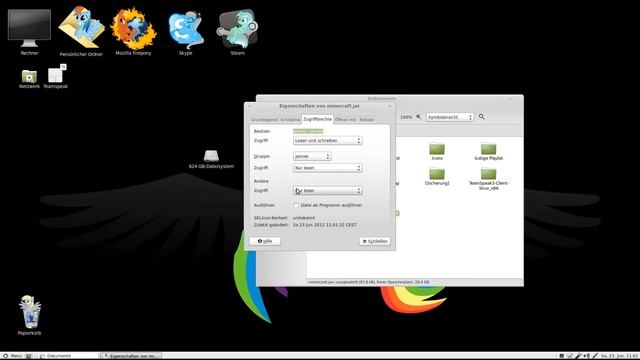Switch to the Notizen tab

(x=367, y=120)
